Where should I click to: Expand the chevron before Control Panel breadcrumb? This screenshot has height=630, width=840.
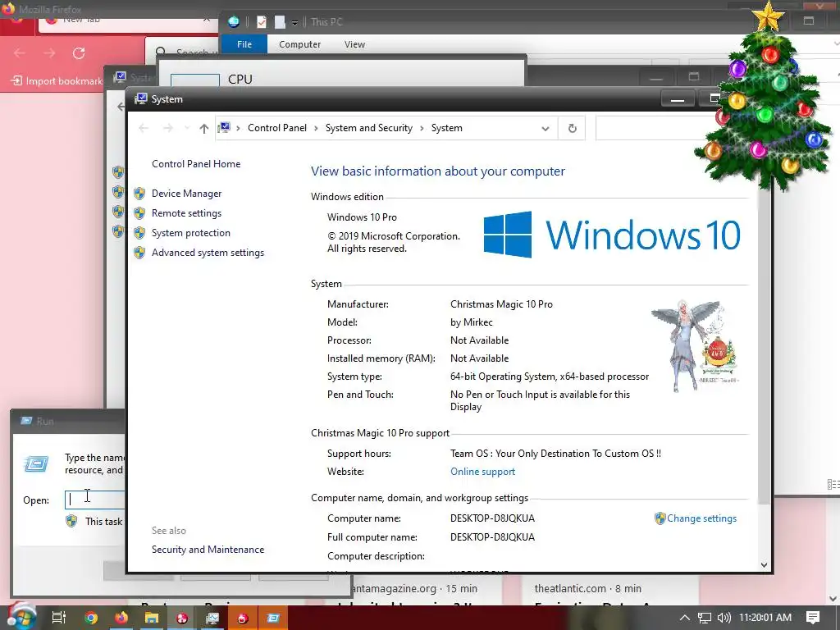tap(238, 129)
